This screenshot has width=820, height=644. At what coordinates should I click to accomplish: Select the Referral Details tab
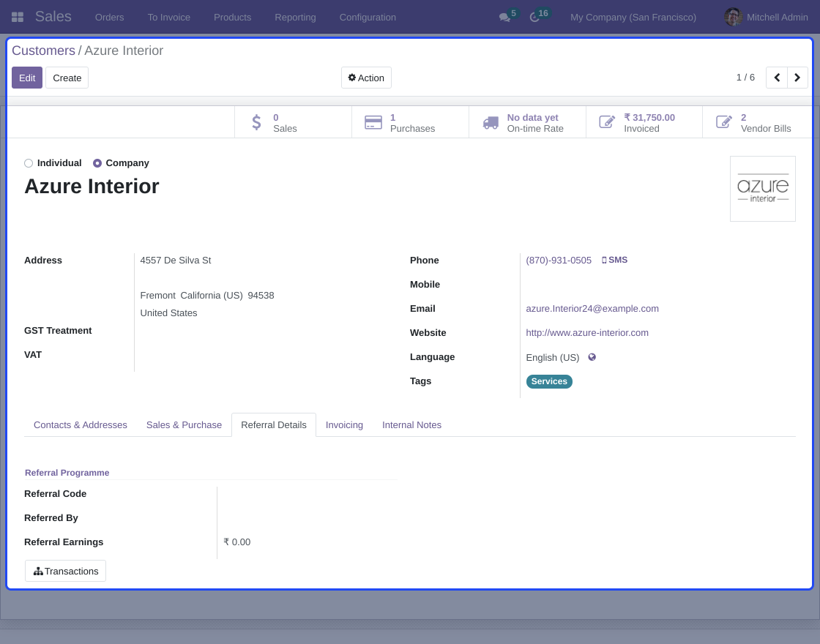pyautogui.click(x=274, y=425)
